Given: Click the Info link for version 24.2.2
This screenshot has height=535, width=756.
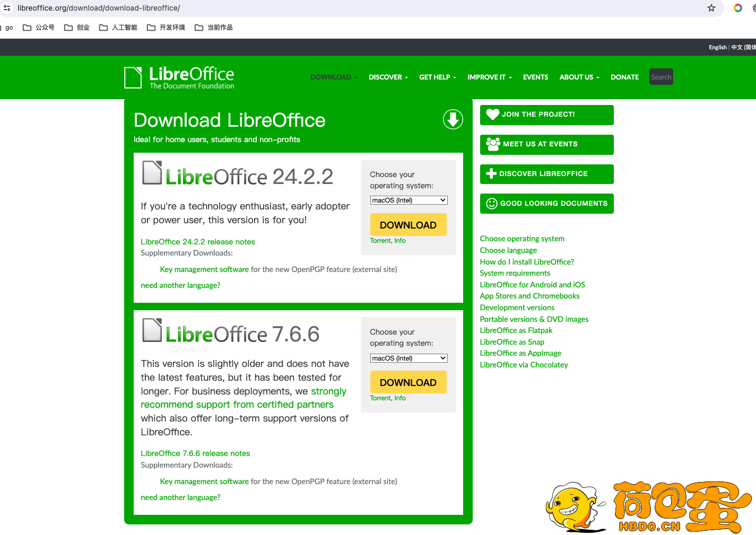Looking at the screenshot, I should 400,241.
